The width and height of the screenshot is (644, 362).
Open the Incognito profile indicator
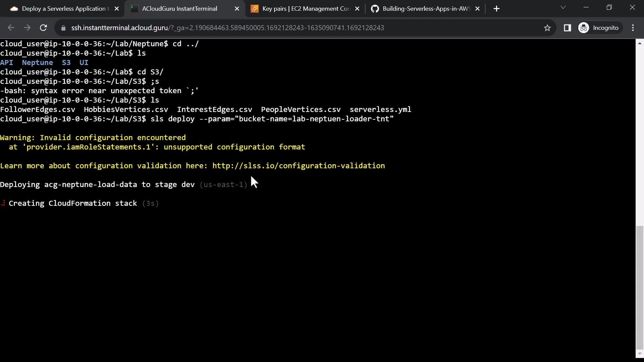pyautogui.click(x=599, y=28)
